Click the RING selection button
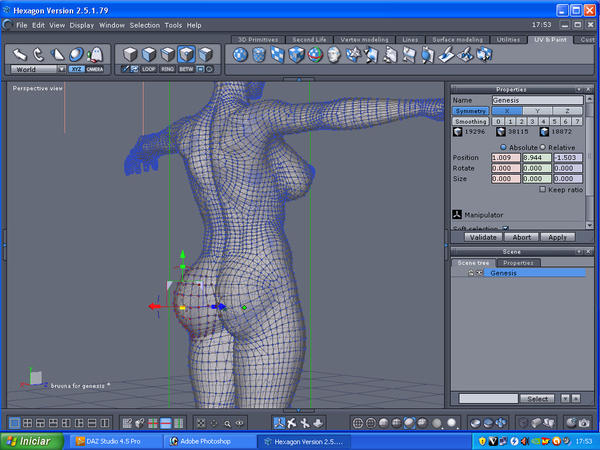Image resolution: width=600 pixels, height=450 pixels. click(x=169, y=69)
